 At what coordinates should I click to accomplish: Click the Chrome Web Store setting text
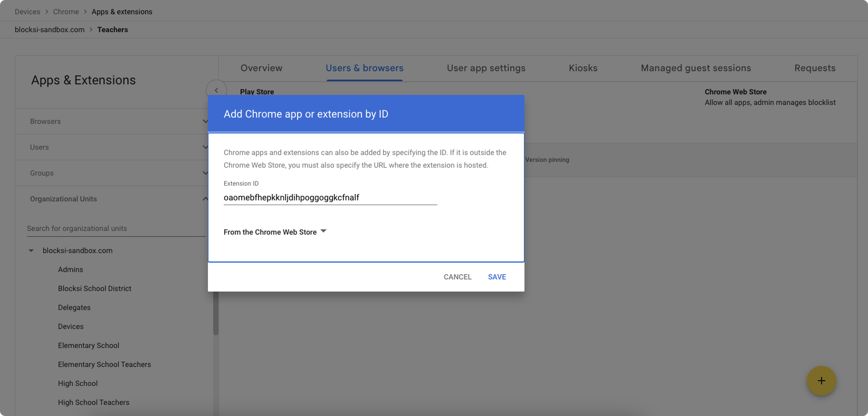pyautogui.click(x=736, y=92)
